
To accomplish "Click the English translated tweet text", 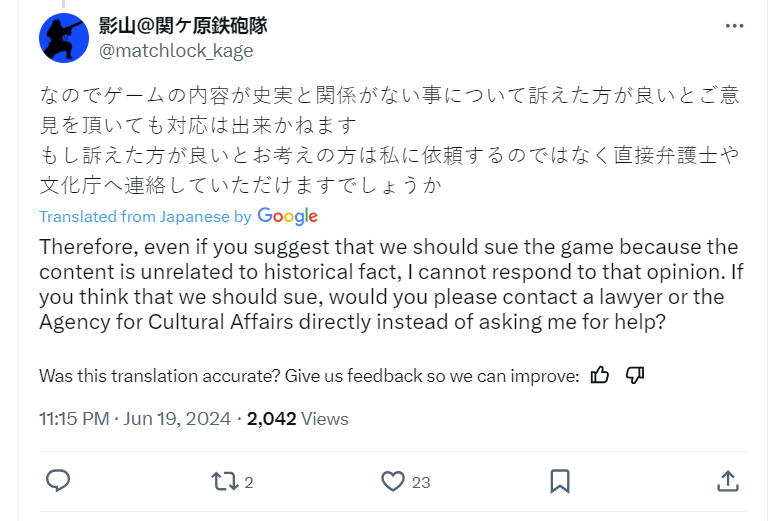I will coord(388,283).
